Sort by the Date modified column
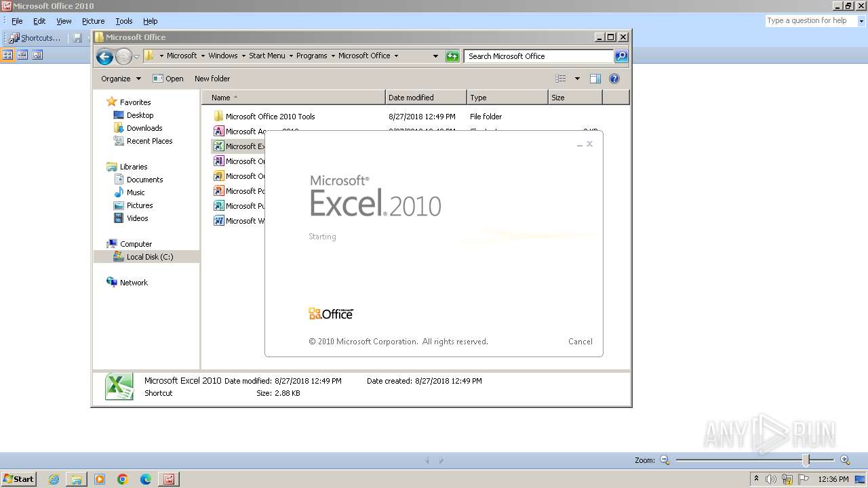The height and width of the screenshot is (488, 868). (x=426, y=98)
